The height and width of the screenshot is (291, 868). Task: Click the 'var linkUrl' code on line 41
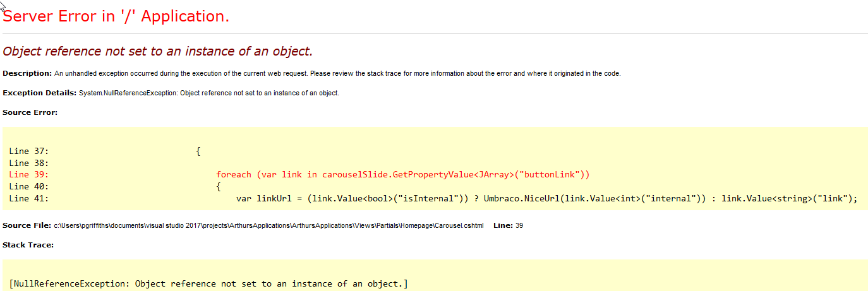262,199
